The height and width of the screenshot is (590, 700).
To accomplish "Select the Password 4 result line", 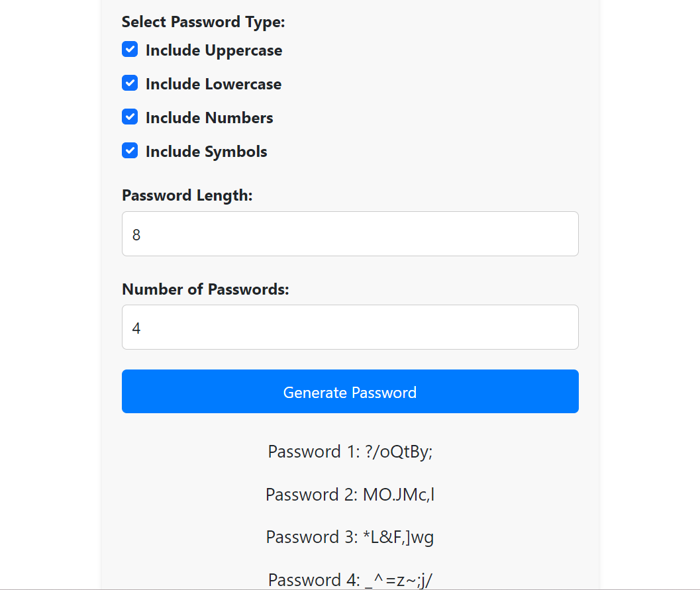I will click(x=350, y=580).
